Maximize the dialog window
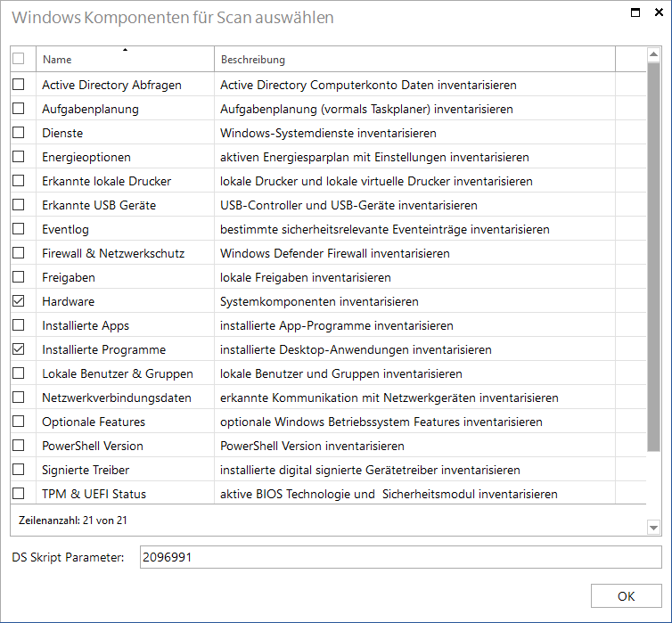Screen dimensions: 672x623 (x=635, y=12)
